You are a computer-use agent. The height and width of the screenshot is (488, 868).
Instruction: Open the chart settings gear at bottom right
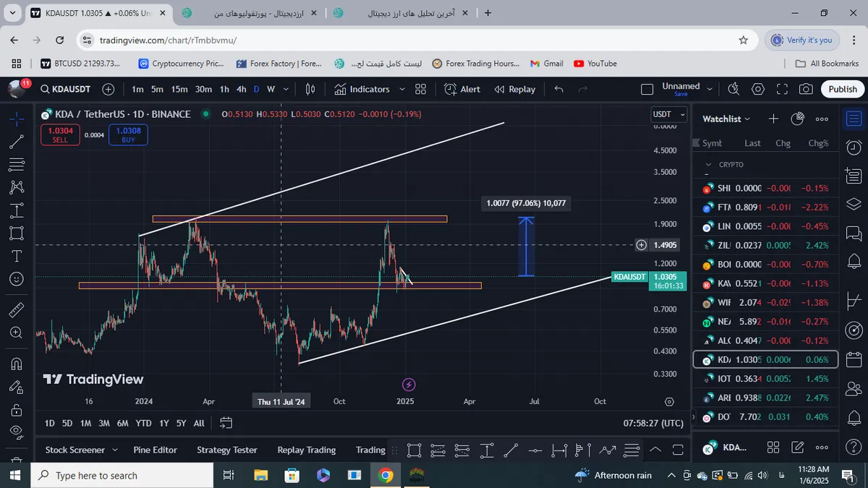point(669,401)
